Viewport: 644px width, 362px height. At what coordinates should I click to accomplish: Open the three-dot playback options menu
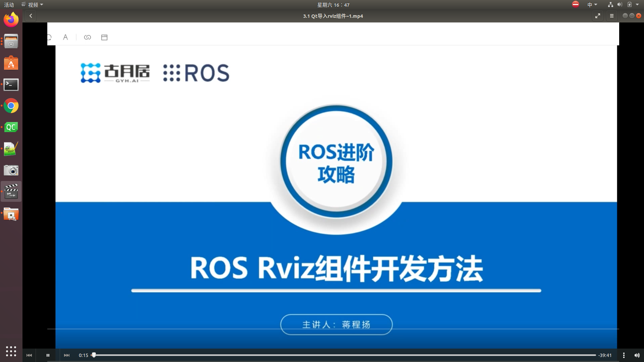624,355
